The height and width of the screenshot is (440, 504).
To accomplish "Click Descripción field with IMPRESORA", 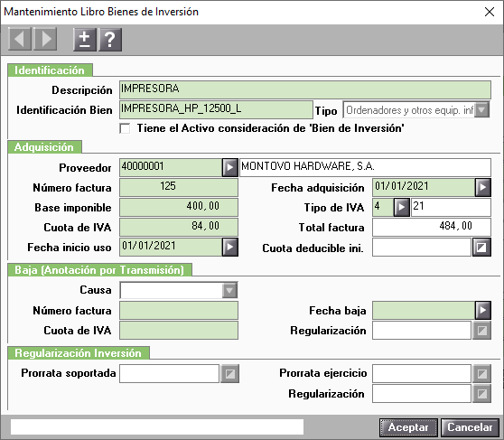I will [305, 89].
